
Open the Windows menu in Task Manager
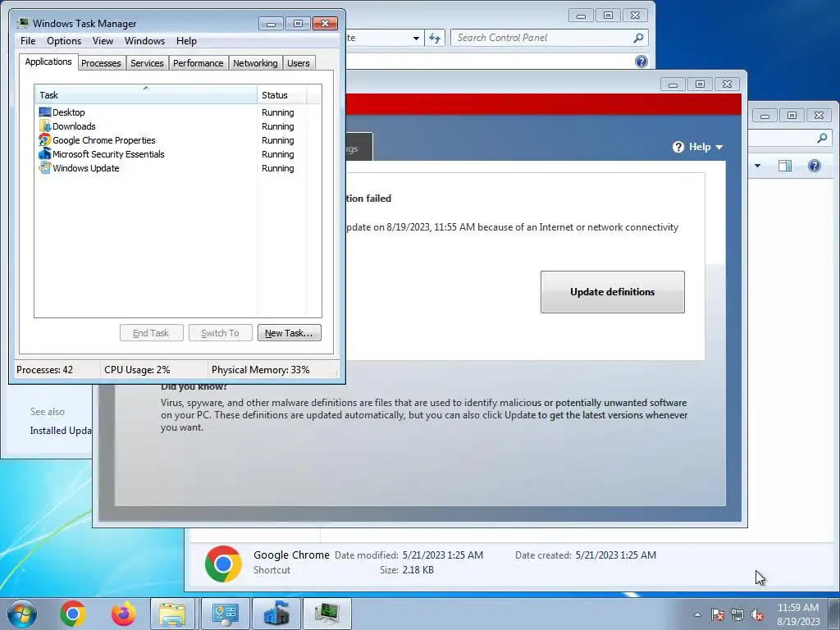(144, 41)
